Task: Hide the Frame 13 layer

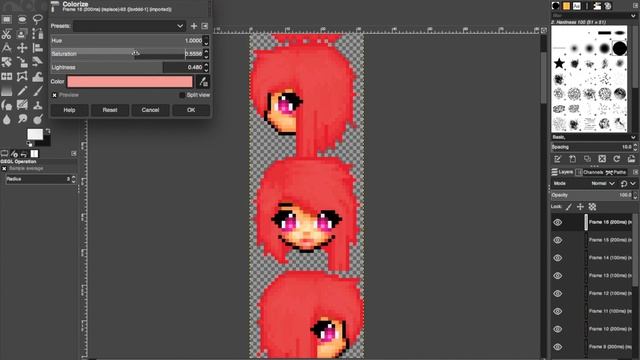Action: pyautogui.click(x=558, y=276)
